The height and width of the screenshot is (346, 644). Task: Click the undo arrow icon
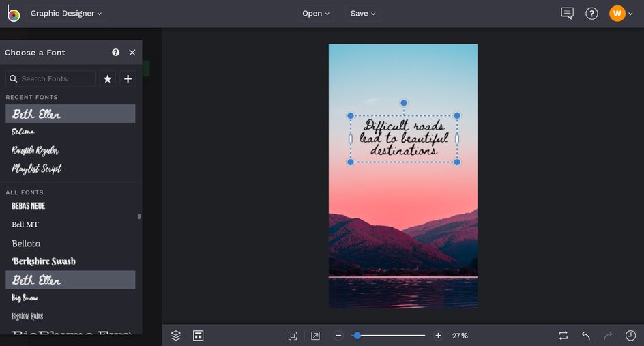[x=585, y=336]
